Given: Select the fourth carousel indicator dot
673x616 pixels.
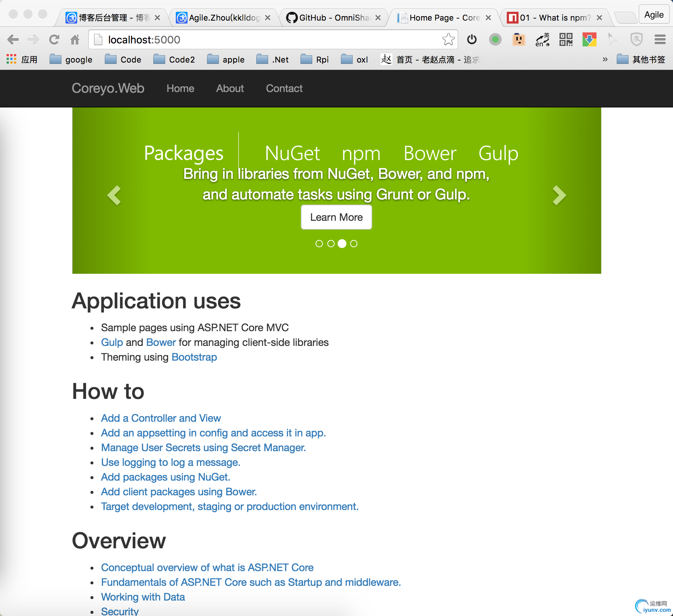Looking at the screenshot, I should click(354, 244).
